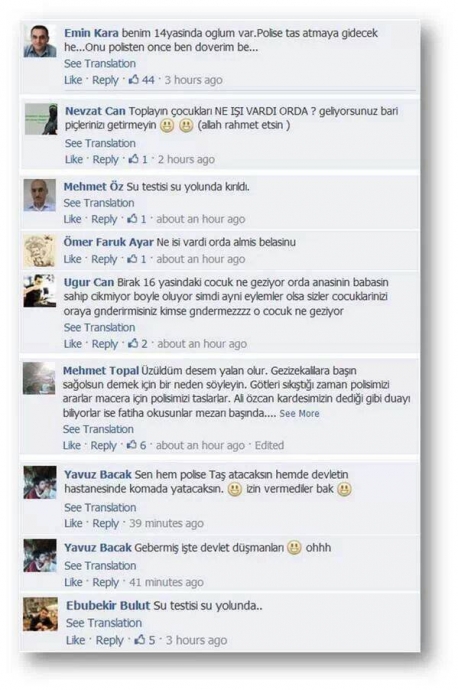Click the likes thumb icon on Ugur Can's comment
458x690 pixels.
click(133, 343)
